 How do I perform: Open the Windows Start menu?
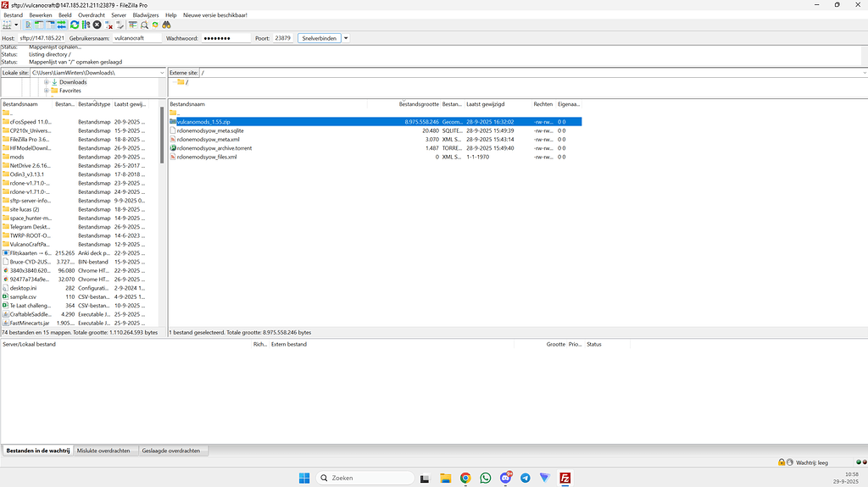point(304,479)
